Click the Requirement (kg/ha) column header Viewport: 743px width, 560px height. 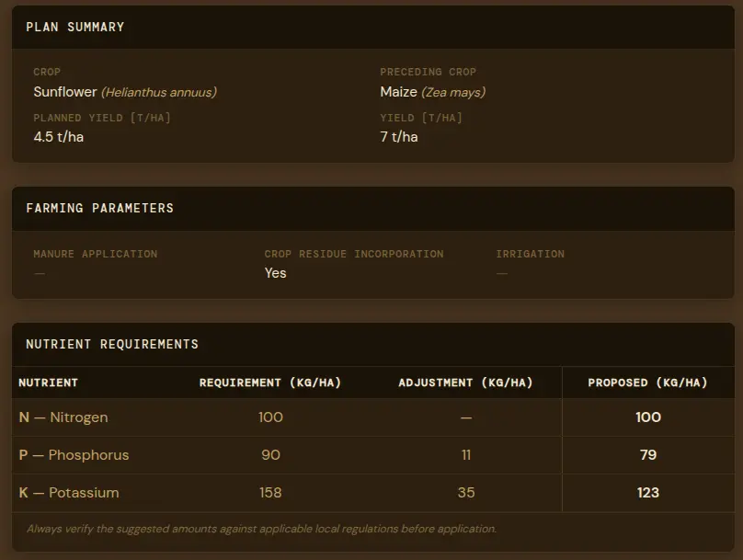pyautogui.click(x=270, y=383)
